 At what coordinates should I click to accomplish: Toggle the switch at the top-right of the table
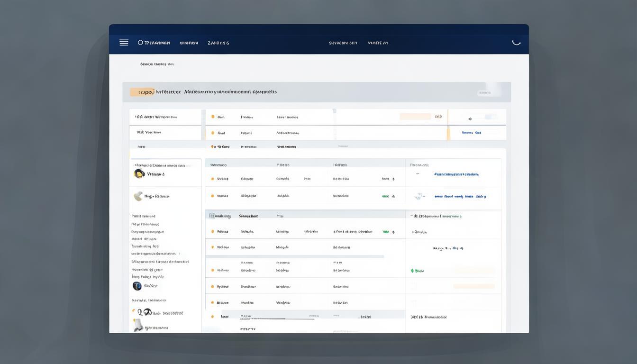pyautogui.click(x=490, y=117)
